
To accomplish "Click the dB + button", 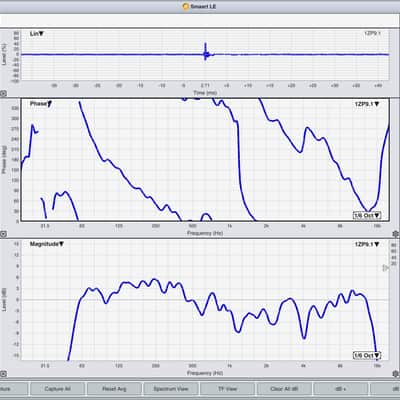I will [341, 389].
